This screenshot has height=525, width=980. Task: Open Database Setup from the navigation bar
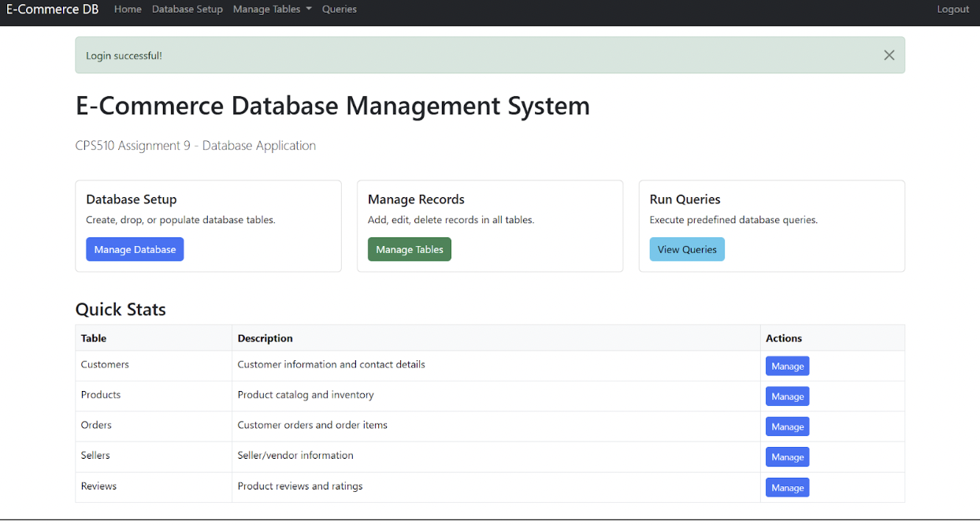pyautogui.click(x=187, y=9)
